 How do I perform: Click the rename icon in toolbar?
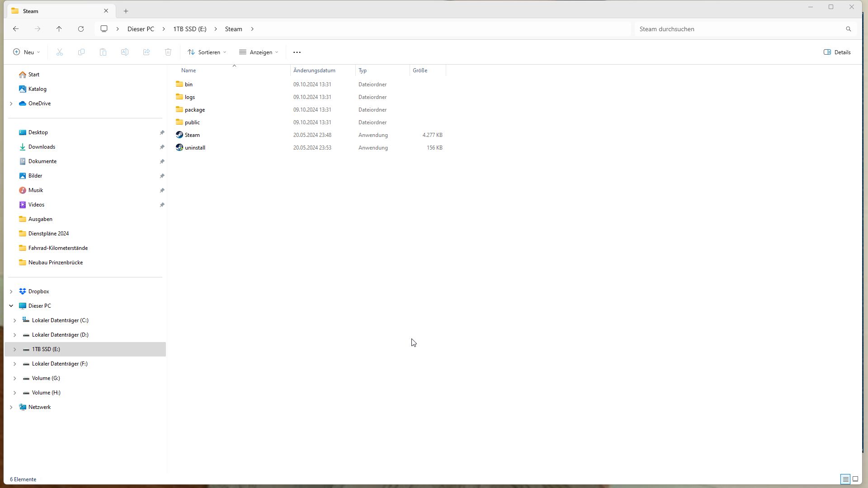[125, 52]
